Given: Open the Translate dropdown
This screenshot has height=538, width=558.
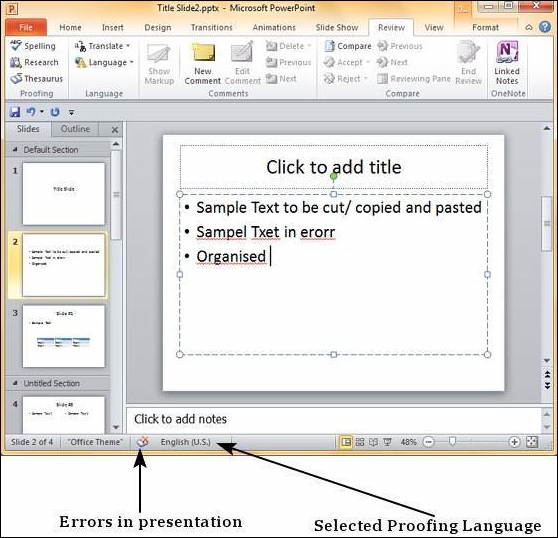Looking at the screenshot, I should pyautogui.click(x=102, y=46).
